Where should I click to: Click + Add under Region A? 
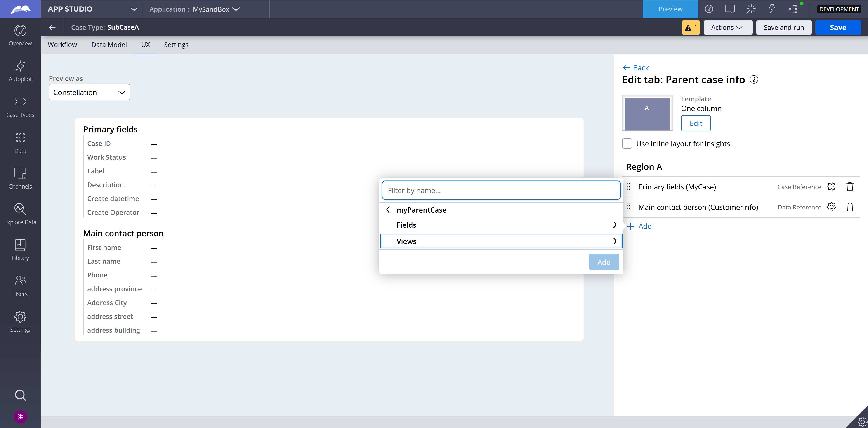pyautogui.click(x=639, y=226)
